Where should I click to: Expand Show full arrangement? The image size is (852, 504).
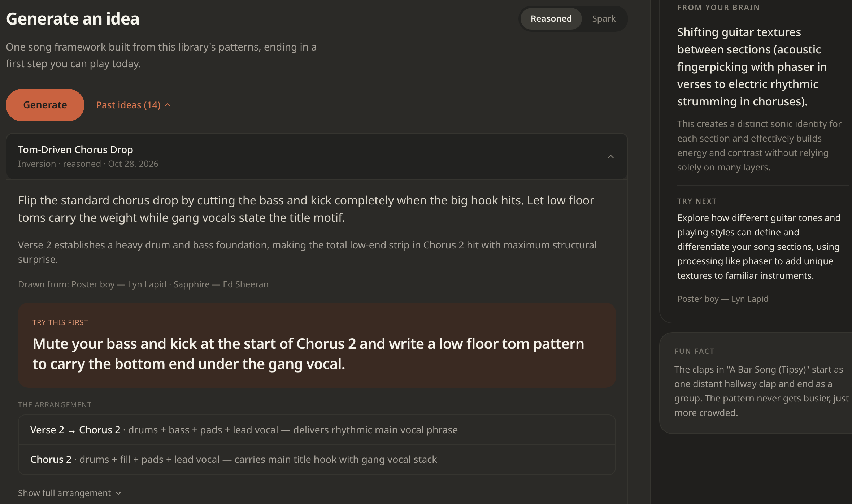[70, 493]
